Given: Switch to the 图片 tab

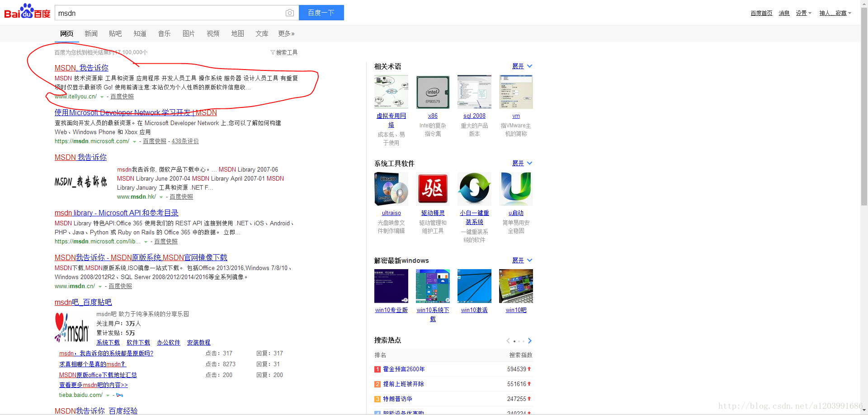Looking at the screenshot, I should (189, 33).
